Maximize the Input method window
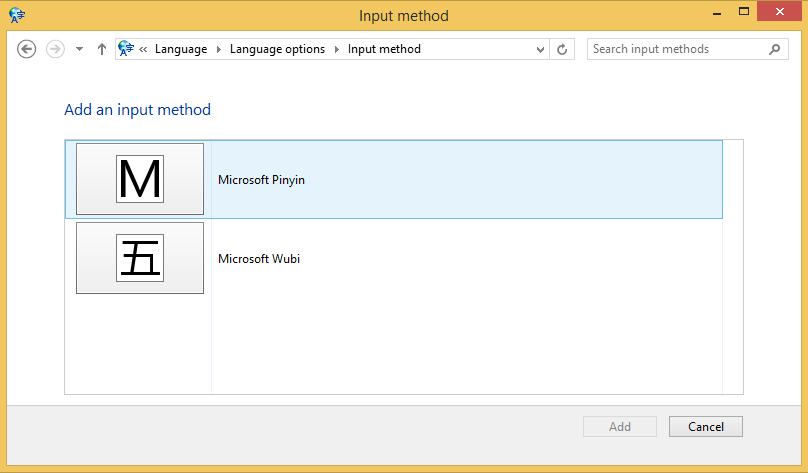Viewport: 808px width, 473px height. point(744,12)
